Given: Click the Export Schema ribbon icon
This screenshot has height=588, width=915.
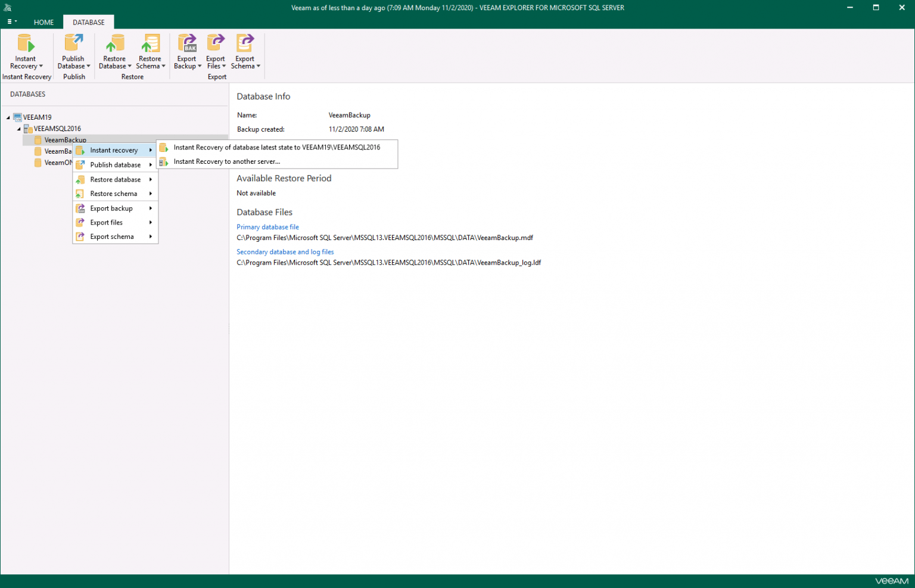Looking at the screenshot, I should [x=245, y=43].
